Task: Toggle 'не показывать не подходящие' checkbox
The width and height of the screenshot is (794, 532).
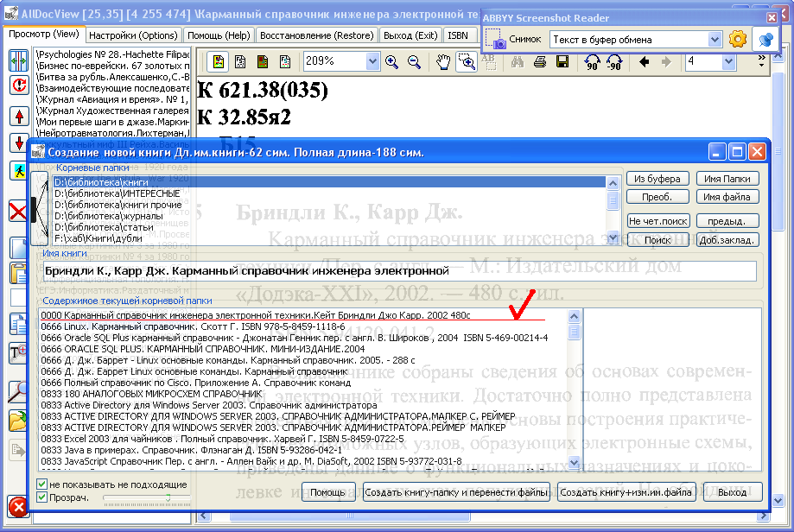Action: (42, 484)
